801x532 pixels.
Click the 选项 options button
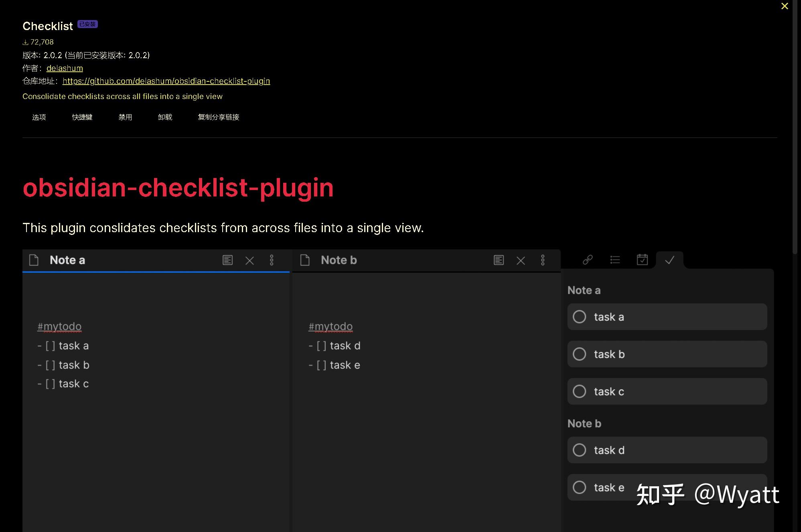pyautogui.click(x=39, y=117)
